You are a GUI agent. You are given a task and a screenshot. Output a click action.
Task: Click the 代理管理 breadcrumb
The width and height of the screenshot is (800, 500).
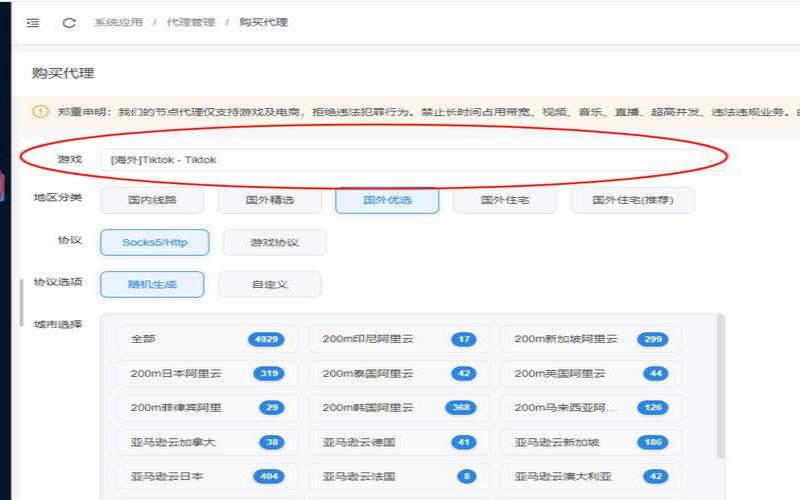coord(191,22)
